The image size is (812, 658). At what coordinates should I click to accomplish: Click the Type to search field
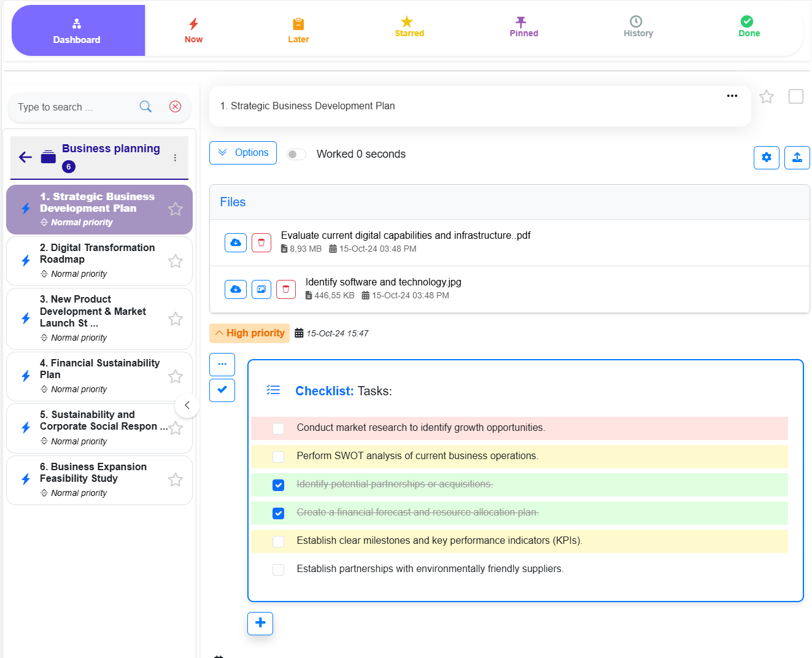[x=74, y=107]
